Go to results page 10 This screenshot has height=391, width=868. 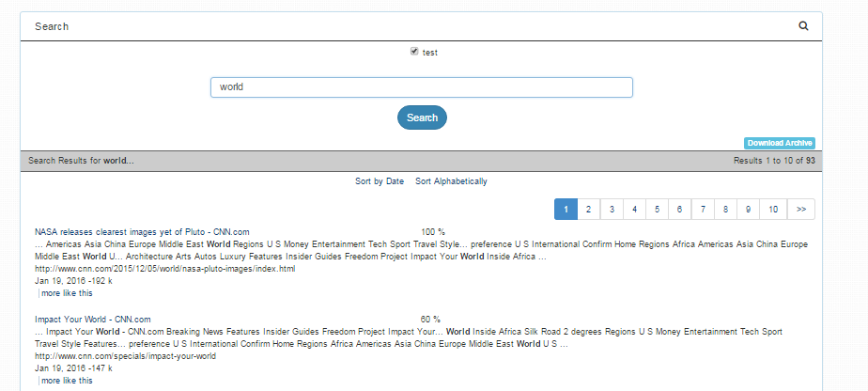coord(772,209)
